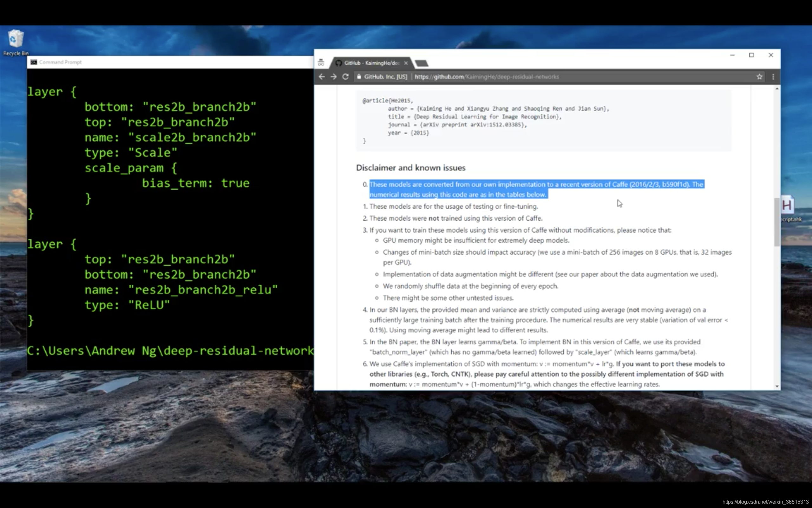The height and width of the screenshot is (508, 812).
Task: Minimize the Chrome window
Action: coord(732,55)
